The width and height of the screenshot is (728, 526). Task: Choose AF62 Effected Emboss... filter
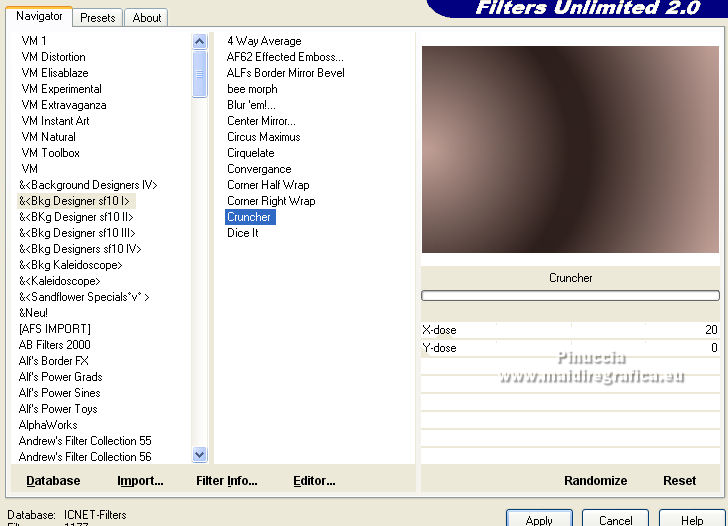point(285,57)
